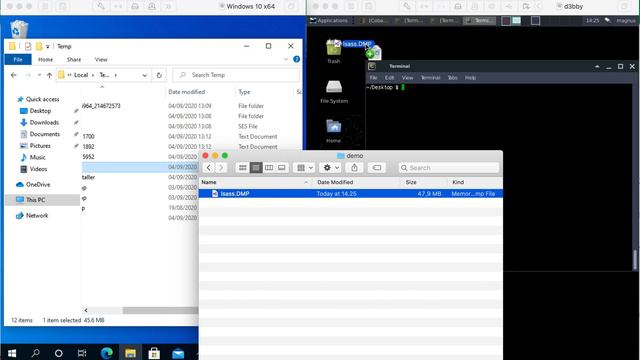
Task: Sort Finder list by Date Modified
Action: 335,182
